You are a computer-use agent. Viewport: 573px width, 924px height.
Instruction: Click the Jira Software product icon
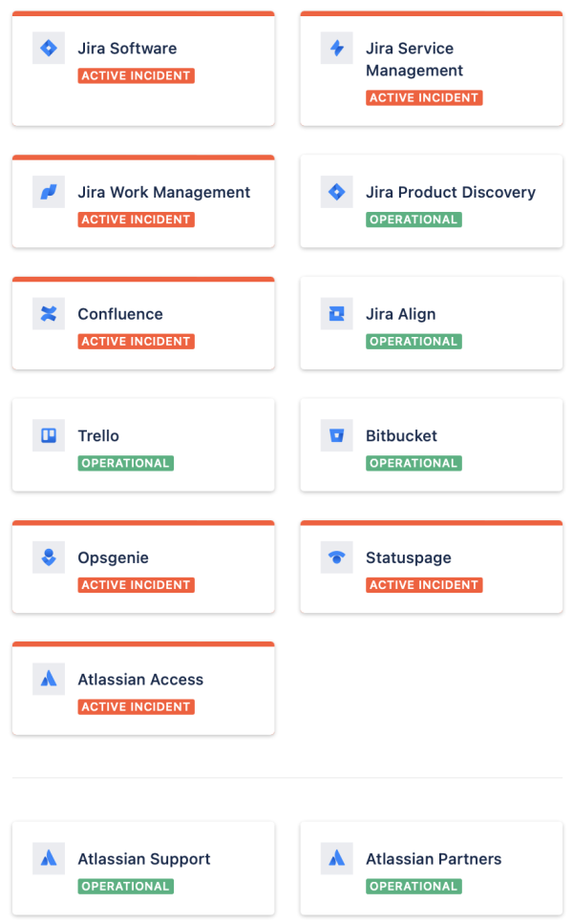(x=49, y=48)
